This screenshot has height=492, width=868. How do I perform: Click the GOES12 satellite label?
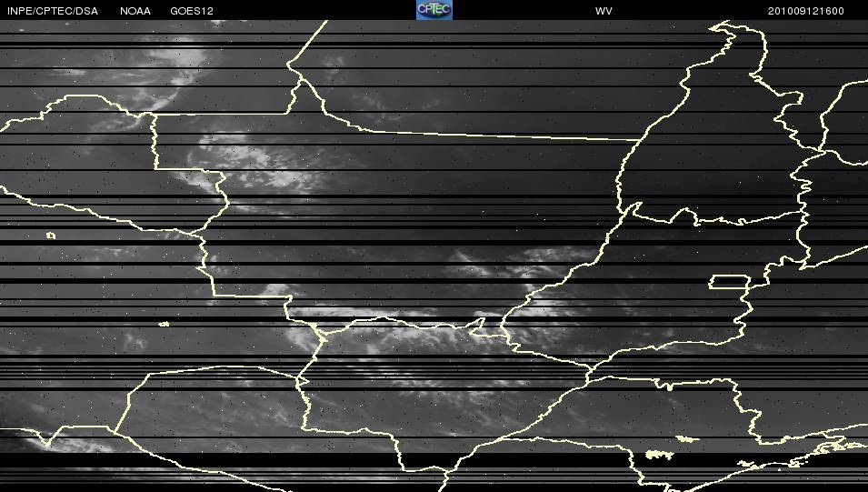pos(192,11)
